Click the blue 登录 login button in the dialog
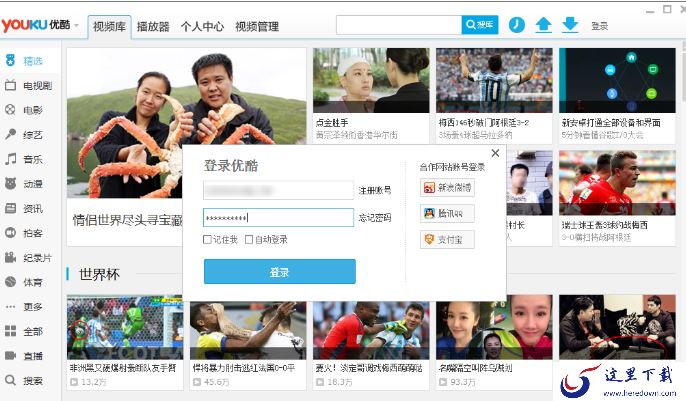 [x=280, y=272]
